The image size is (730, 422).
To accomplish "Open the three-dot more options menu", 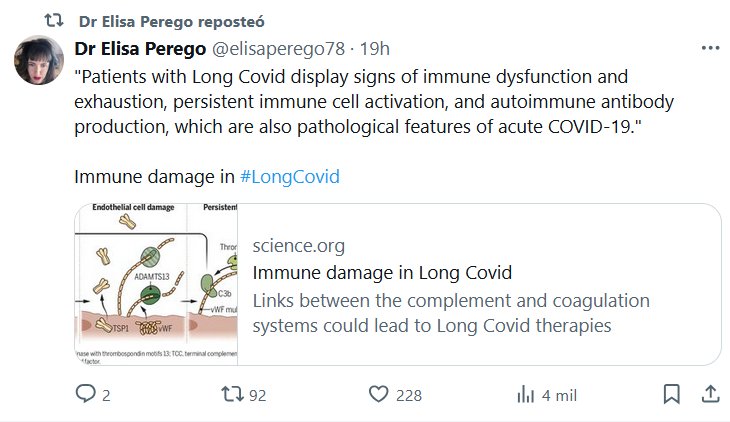I will tap(710, 48).
